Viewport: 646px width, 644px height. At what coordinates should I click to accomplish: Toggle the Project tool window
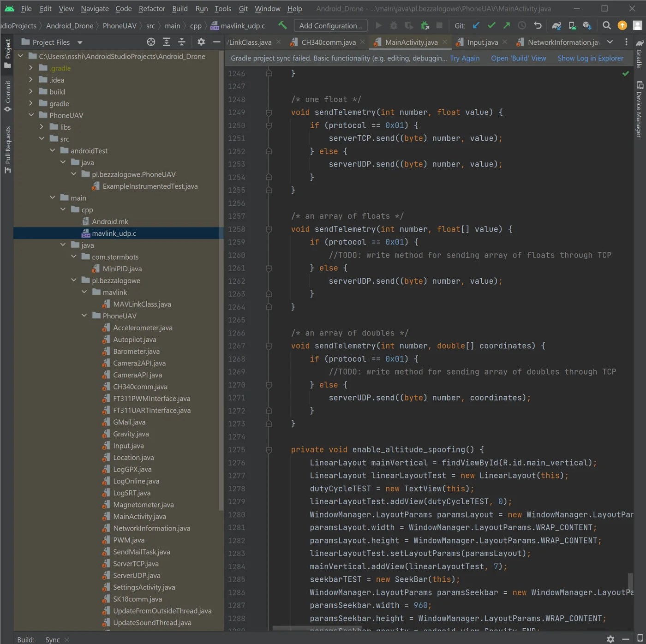point(7,53)
